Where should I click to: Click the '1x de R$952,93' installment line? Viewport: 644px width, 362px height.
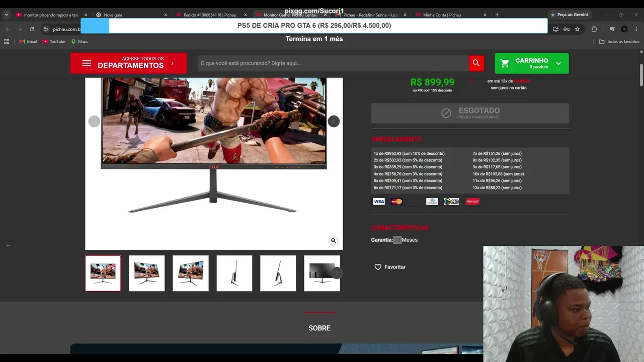(409, 153)
